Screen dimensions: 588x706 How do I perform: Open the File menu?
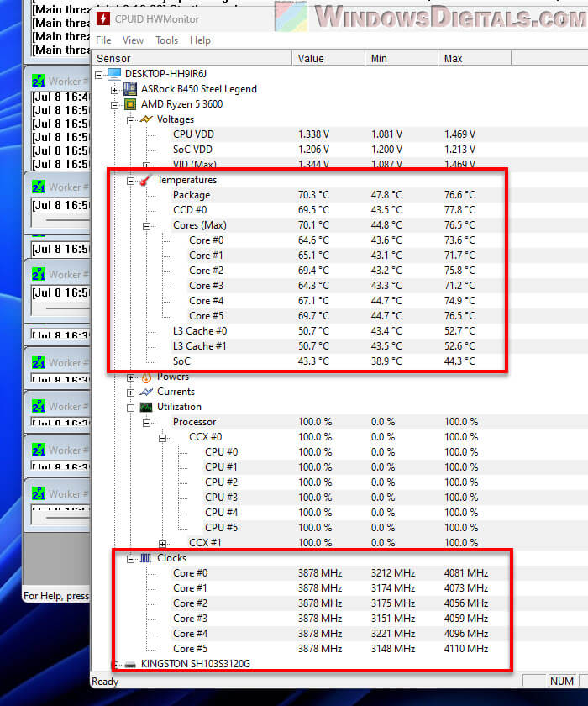[x=103, y=40]
